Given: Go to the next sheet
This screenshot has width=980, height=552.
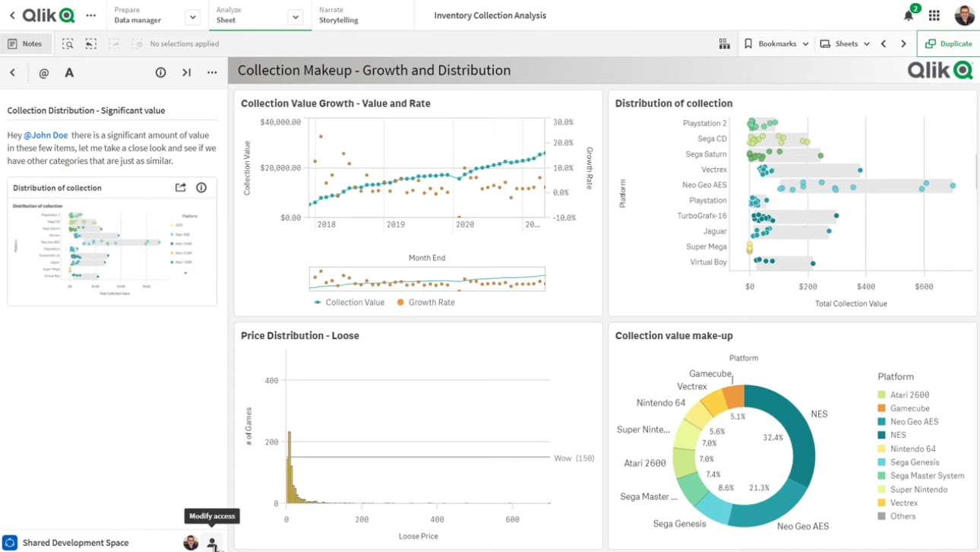Looking at the screenshot, I should (903, 44).
